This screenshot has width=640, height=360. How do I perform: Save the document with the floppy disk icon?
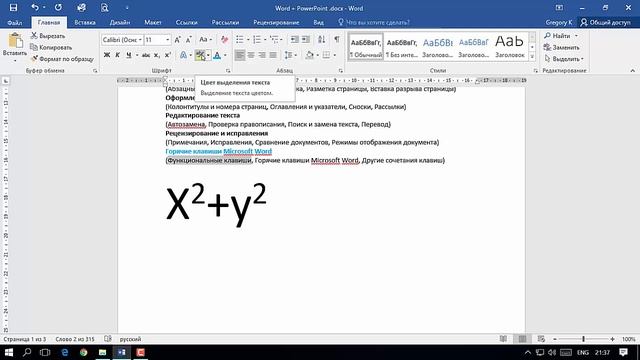pos(13,8)
